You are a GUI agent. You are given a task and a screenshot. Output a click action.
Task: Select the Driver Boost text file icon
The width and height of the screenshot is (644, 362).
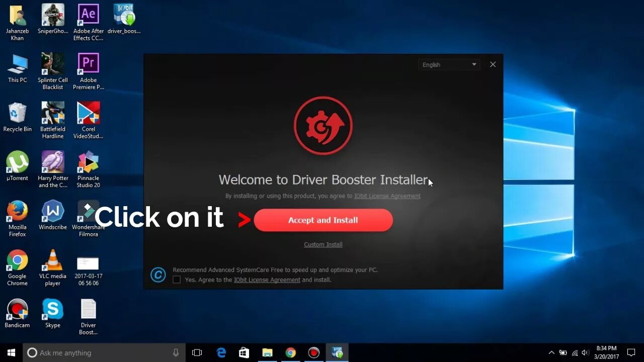88,317
